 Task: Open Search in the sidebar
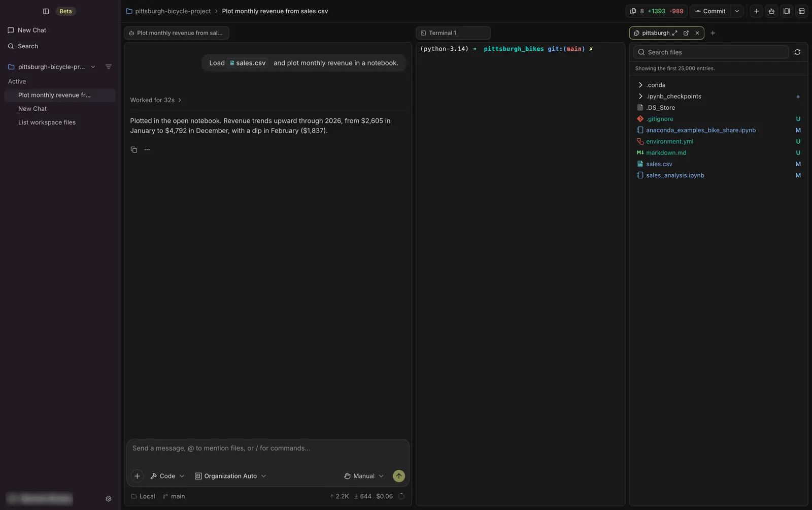click(23, 46)
